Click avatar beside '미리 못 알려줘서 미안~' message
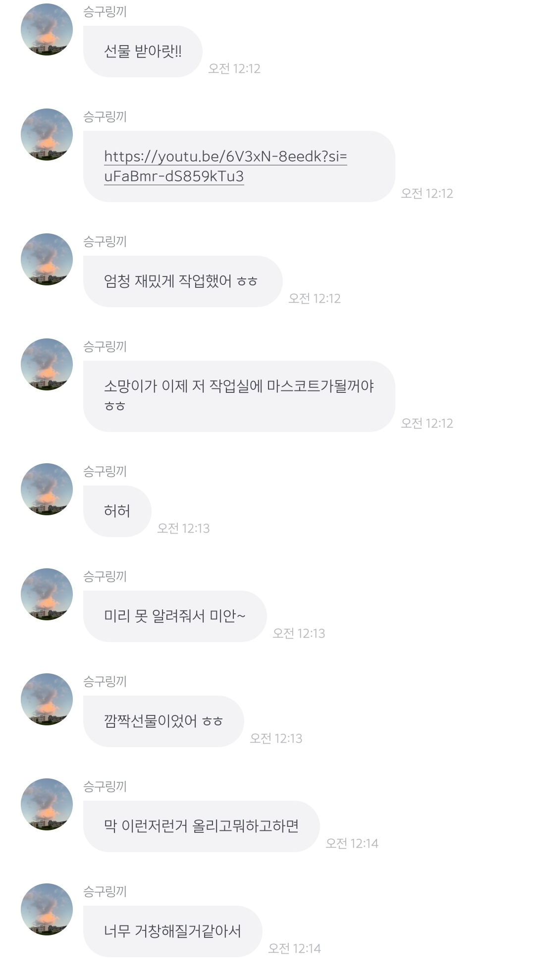Screen dimensions: 535x980 tap(47, 595)
